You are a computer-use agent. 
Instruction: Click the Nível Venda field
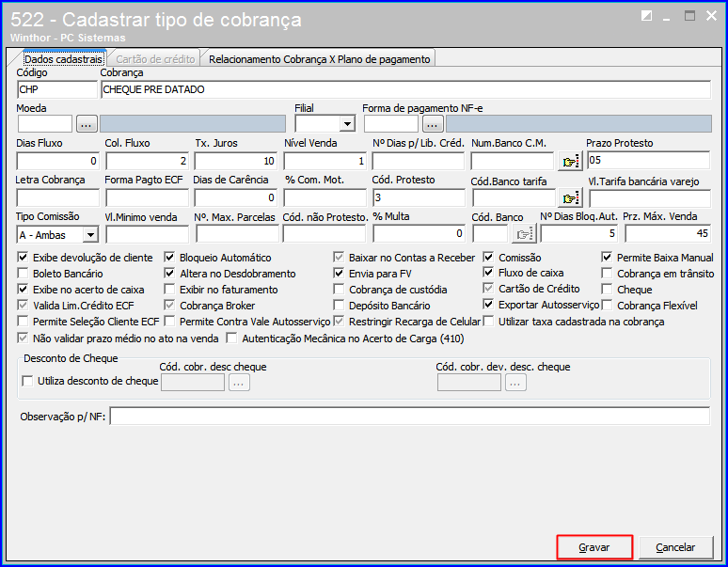pyautogui.click(x=325, y=161)
